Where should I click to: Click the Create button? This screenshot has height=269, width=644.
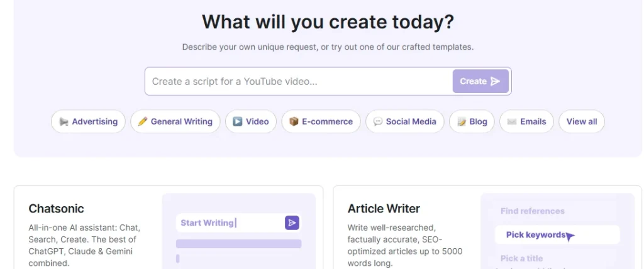pos(480,81)
